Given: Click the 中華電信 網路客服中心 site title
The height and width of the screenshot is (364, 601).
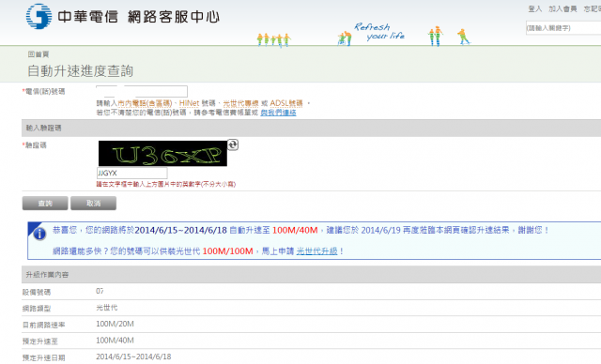Looking at the screenshot, I should [x=139, y=17].
